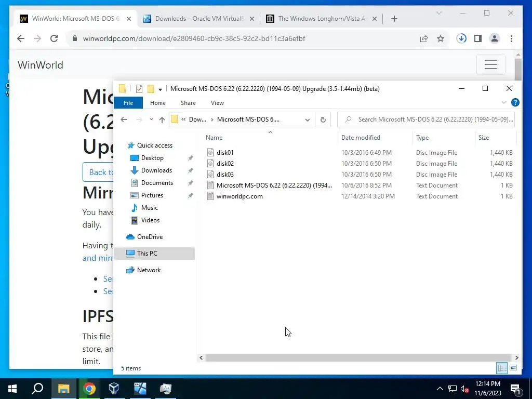Screen dimensions: 532x399
Task: Refresh the Explorer folder view
Action: pos(323,119)
